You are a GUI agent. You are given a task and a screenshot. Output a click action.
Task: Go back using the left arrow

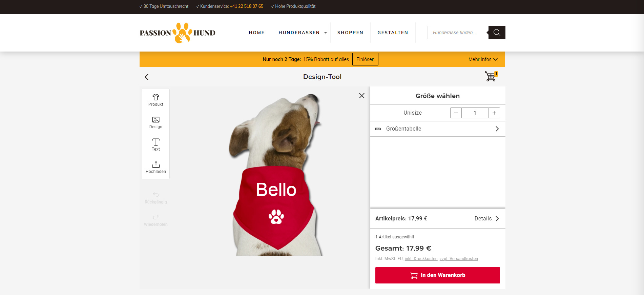[x=146, y=77]
